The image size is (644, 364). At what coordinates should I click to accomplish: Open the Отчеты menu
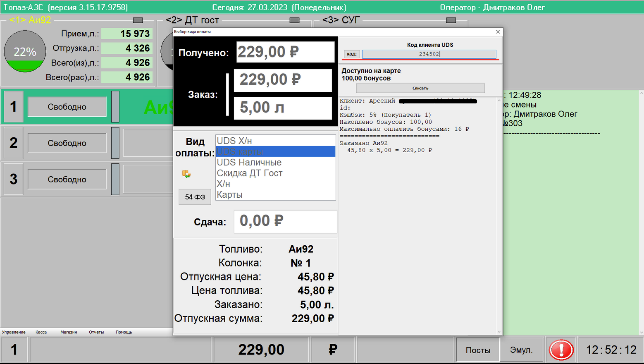(96, 332)
